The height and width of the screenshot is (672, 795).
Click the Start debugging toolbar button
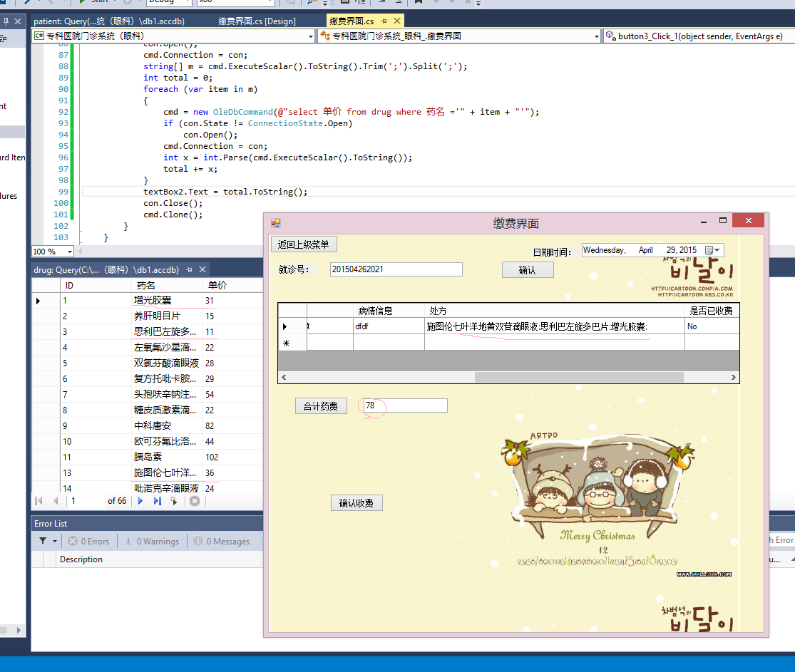(x=95, y=1)
